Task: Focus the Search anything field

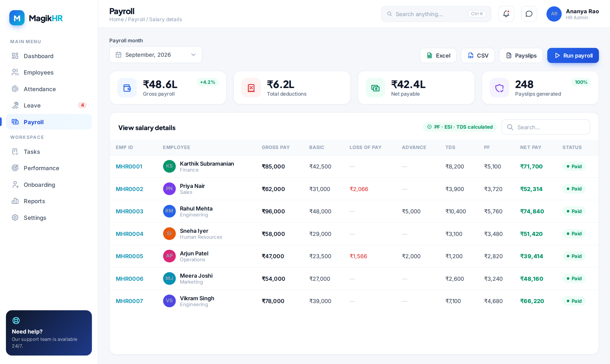Action: pyautogui.click(x=436, y=14)
